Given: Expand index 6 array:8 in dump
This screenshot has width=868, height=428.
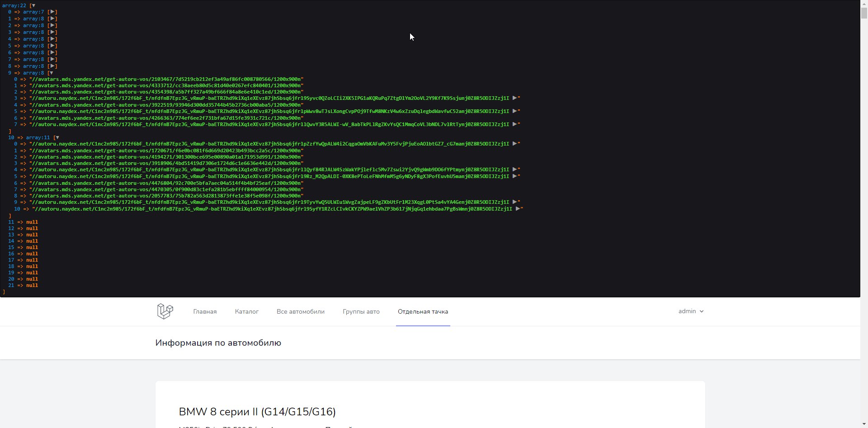Looking at the screenshot, I should pos(52,52).
